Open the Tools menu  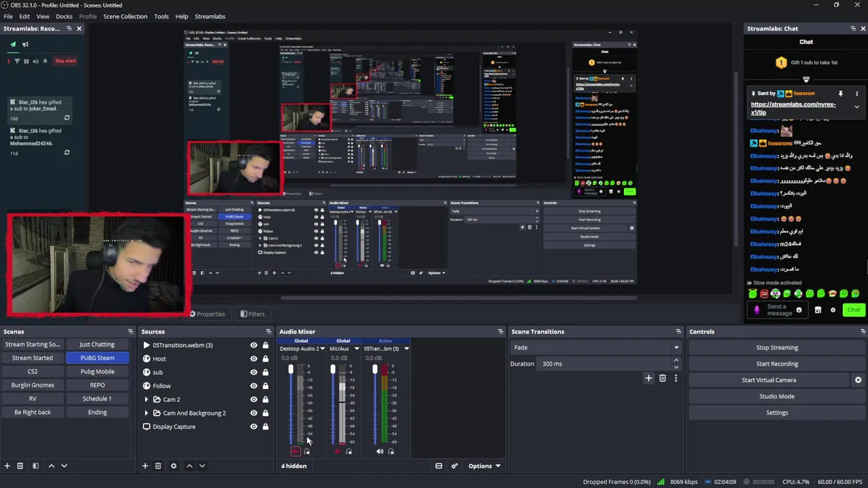tap(161, 16)
